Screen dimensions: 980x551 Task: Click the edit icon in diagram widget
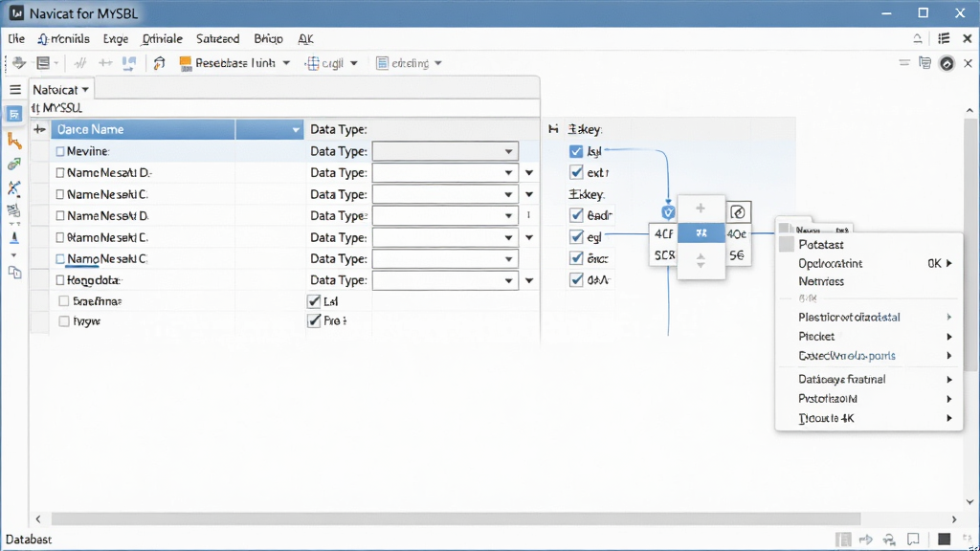(x=738, y=211)
